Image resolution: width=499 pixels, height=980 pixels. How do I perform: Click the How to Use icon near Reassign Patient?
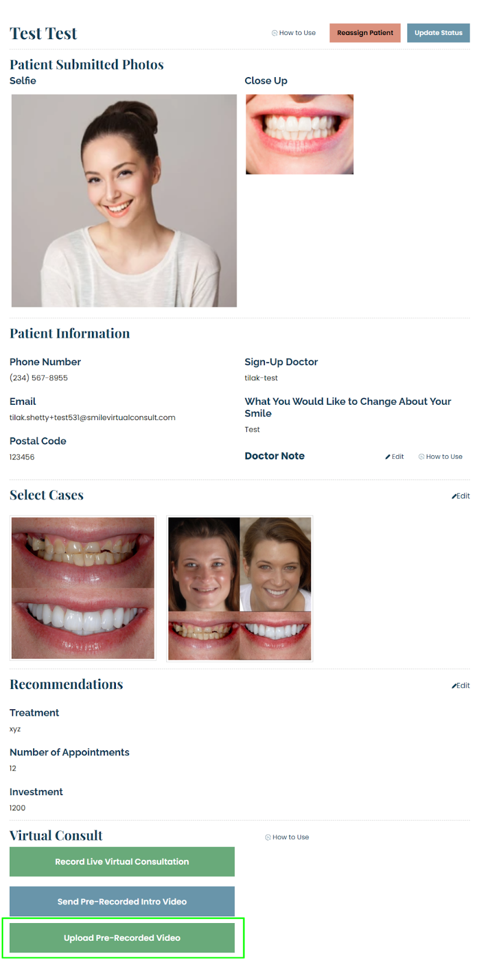(275, 33)
